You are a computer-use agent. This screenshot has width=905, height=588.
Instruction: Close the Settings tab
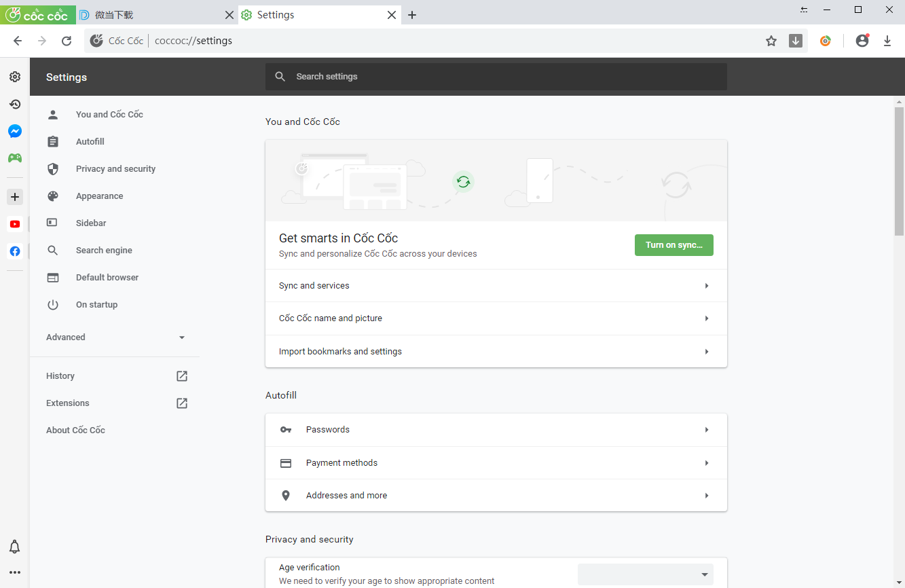click(392, 15)
